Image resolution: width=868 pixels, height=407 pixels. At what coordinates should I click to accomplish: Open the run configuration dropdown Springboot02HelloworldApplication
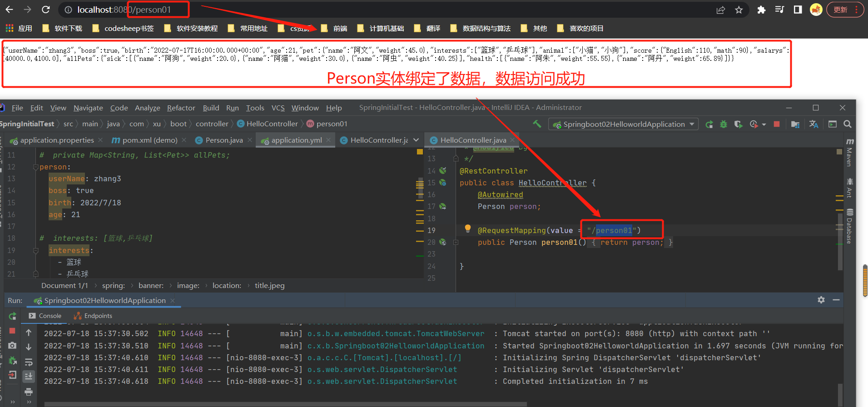624,124
